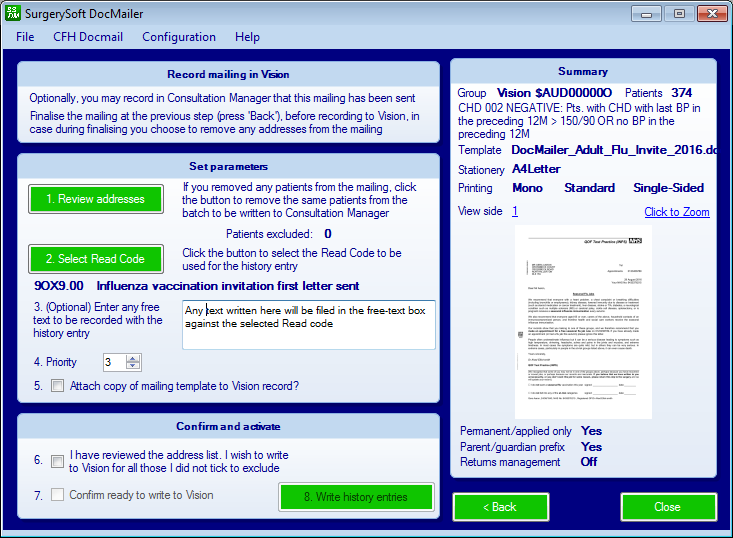Viewport: 733px width, 538px height.
Task: Open the Help menu
Action: click(x=247, y=37)
